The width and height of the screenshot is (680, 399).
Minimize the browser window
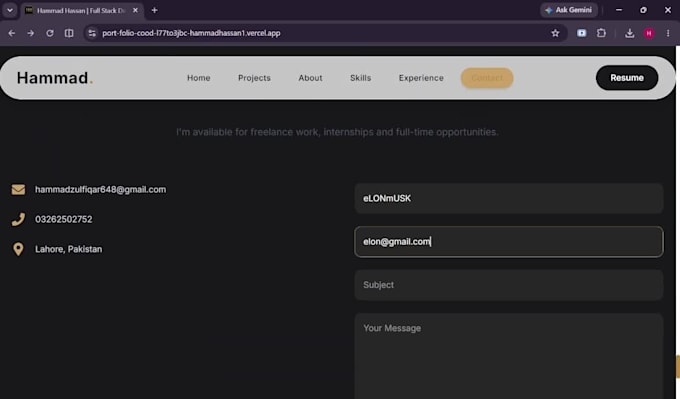(x=619, y=10)
